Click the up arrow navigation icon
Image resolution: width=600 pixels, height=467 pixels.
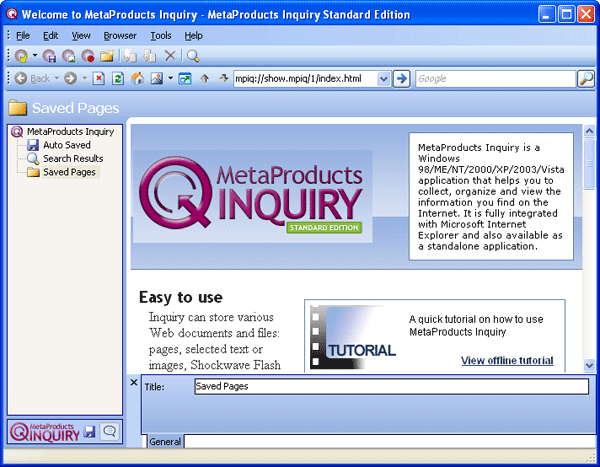coord(205,78)
